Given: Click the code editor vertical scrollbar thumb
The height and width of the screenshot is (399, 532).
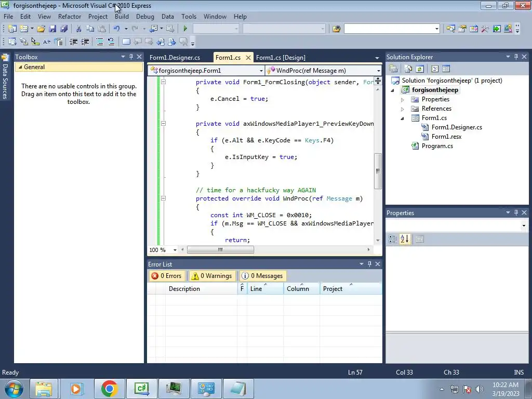Looking at the screenshot, I should click(x=378, y=171).
